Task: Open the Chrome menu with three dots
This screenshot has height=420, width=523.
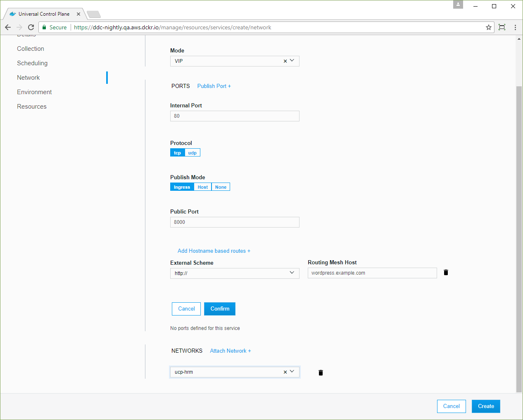Action: 515,27
